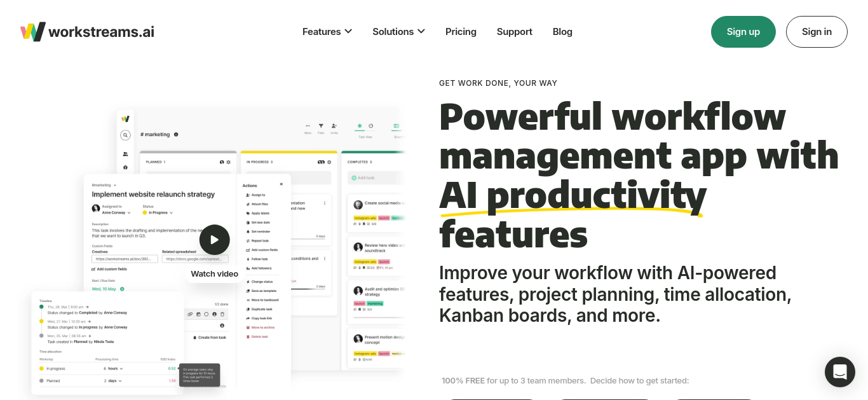Click the calendar icon in the subtask toolbar
868x400 pixels.
(198, 314)
